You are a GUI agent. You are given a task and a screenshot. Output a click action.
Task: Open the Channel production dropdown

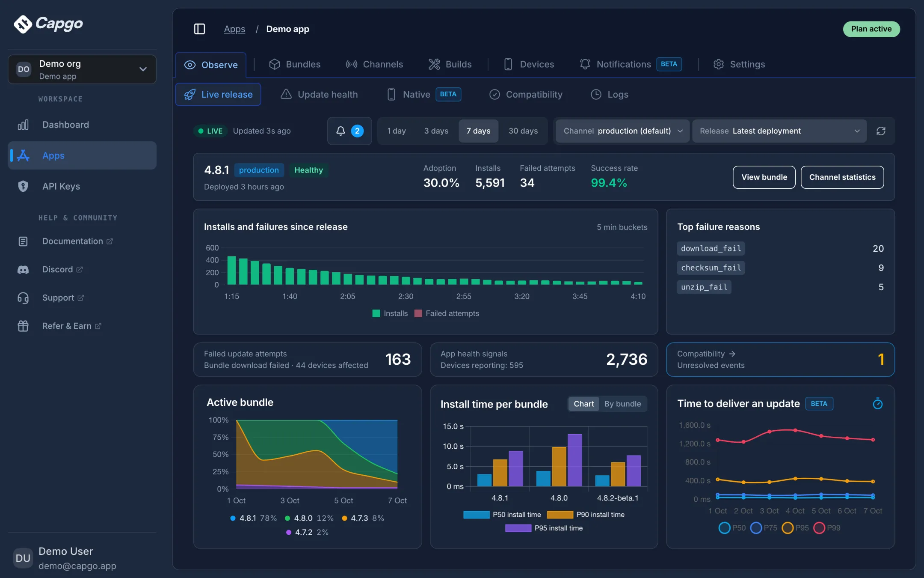pos(622,131)
